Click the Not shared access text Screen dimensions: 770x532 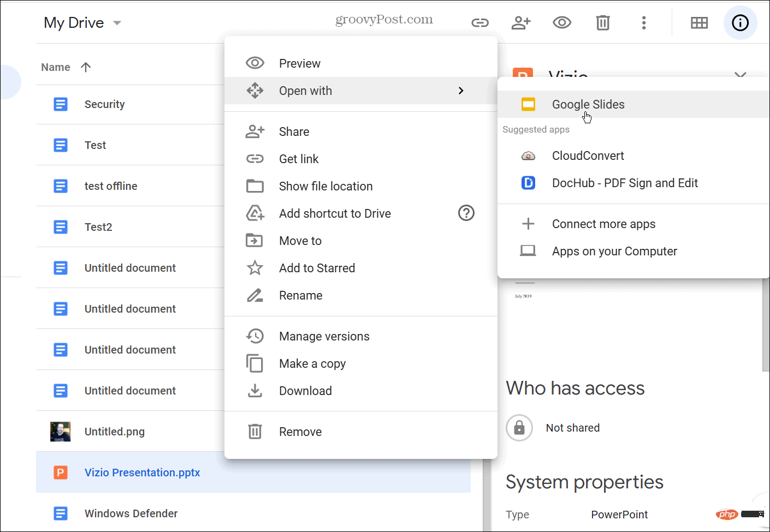[x=573, y=428]
